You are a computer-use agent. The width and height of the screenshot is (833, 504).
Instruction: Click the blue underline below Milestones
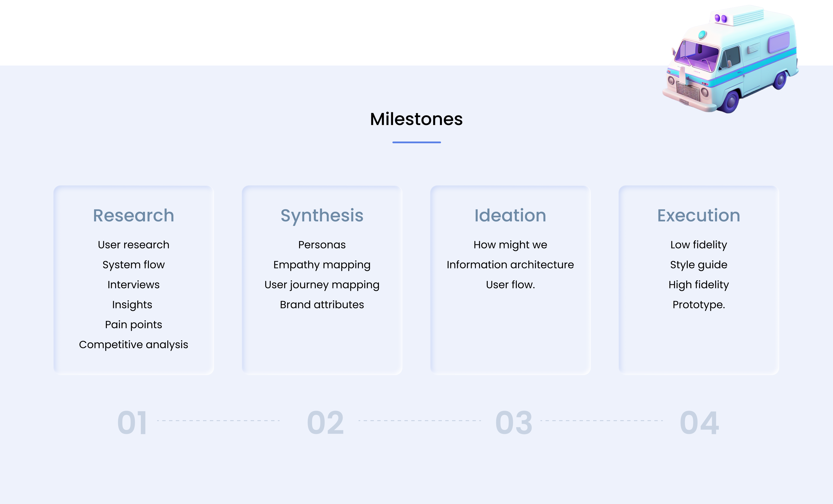(x=416, y=142)
